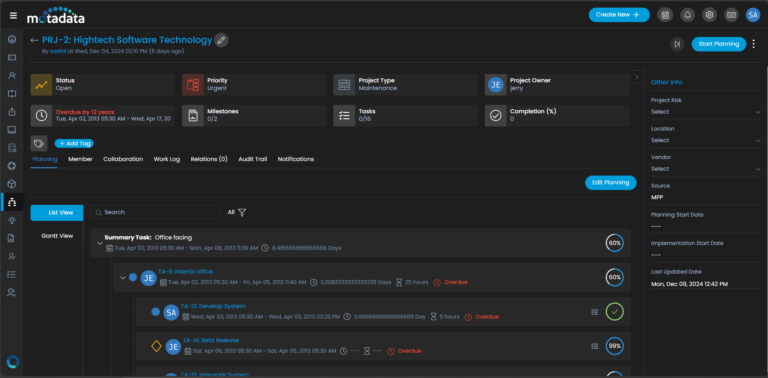Select the Planning tab

(x=45, y=159)
